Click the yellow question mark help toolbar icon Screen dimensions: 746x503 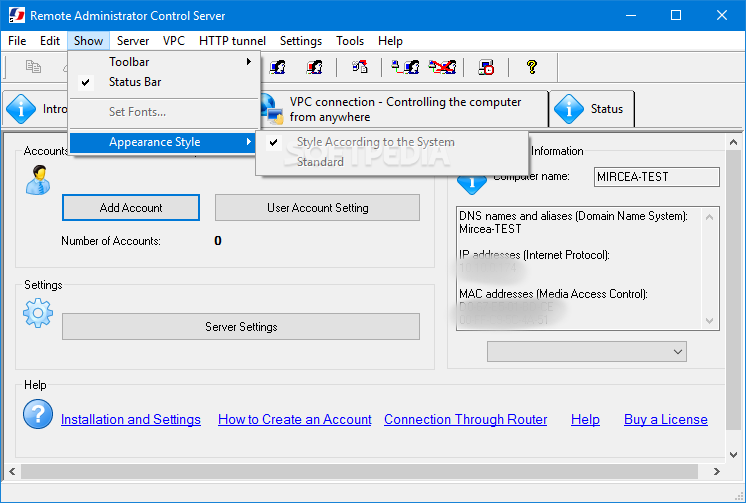532,67
